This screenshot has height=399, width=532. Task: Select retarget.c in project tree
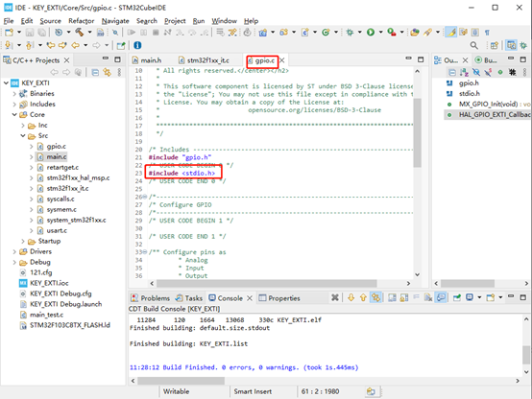click(x=62, y=168)
